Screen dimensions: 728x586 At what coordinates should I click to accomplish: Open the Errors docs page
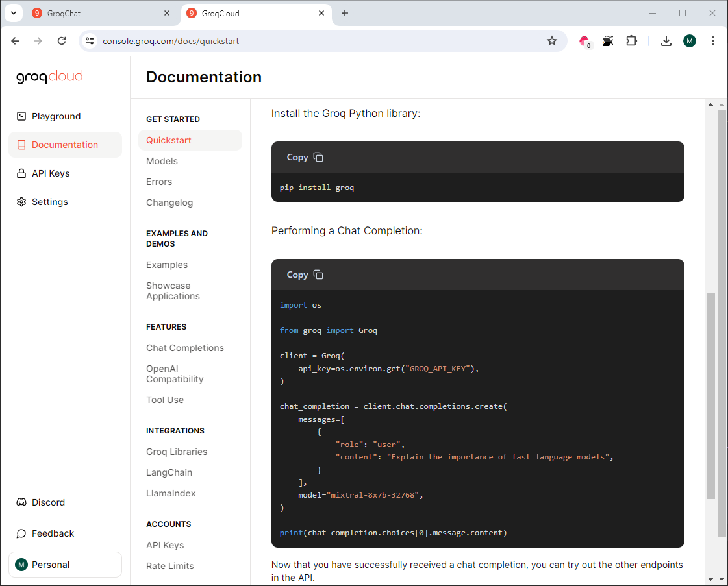[x=159, y=182]
